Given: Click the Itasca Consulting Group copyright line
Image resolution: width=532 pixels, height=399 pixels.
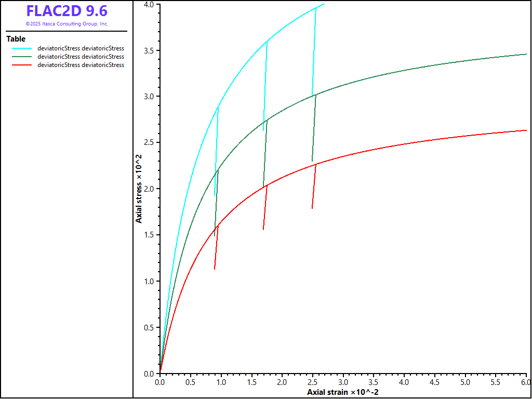Looking at the screenshot, I should pos(66,24).
